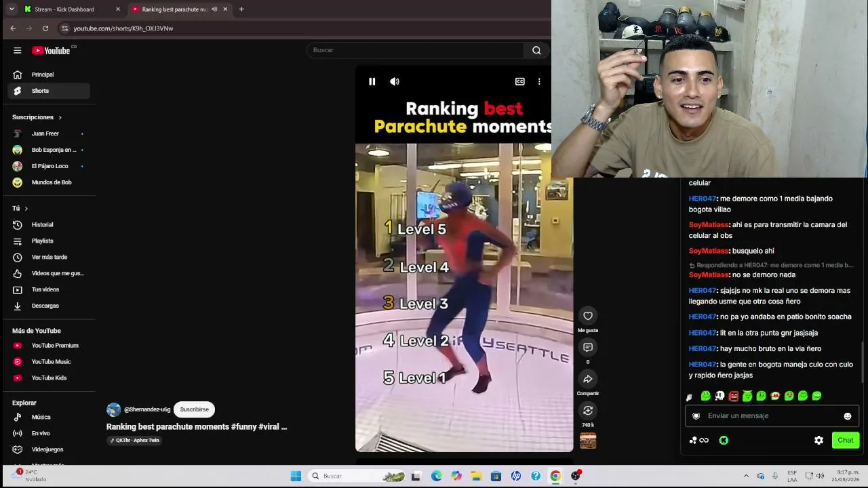Screen dimensions: 868x488
Task: Open Microsoft Edge from the taskbar
Action: (x=436, y=476)
